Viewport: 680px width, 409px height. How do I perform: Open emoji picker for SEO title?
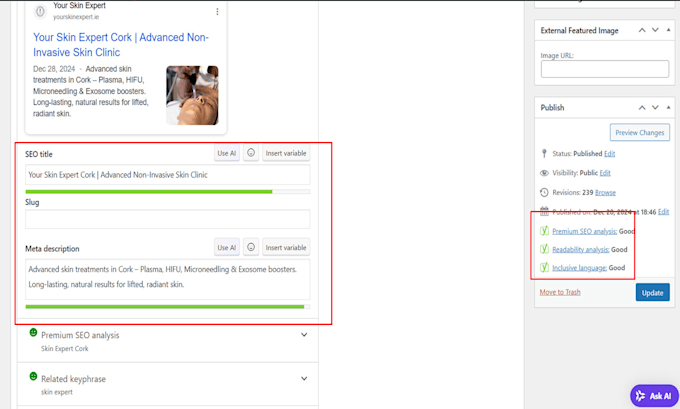pos(251,153)
